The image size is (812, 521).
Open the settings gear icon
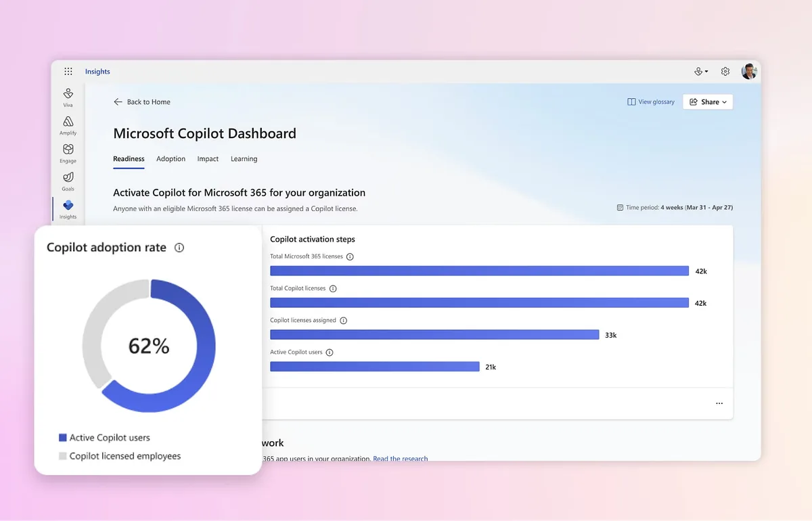pyautogui.click(x=725, y=72)
